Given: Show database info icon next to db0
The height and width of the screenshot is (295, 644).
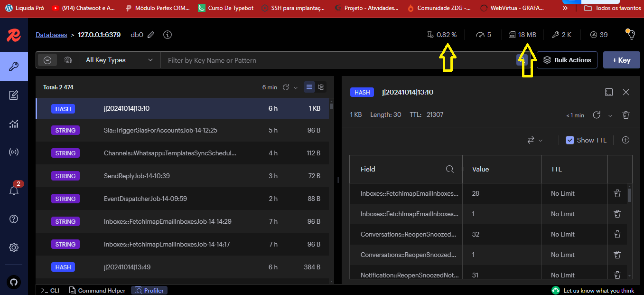Looking at the screenshot, I should (167, 35).
